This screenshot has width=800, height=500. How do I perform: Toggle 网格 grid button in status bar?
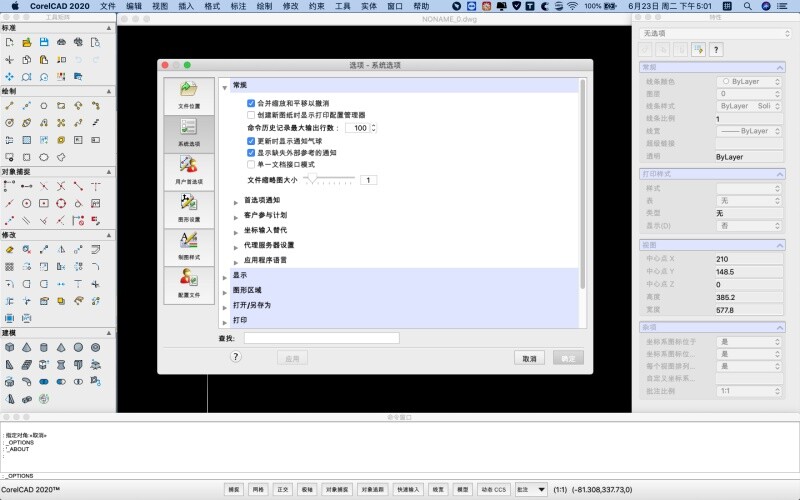[258, 489]
